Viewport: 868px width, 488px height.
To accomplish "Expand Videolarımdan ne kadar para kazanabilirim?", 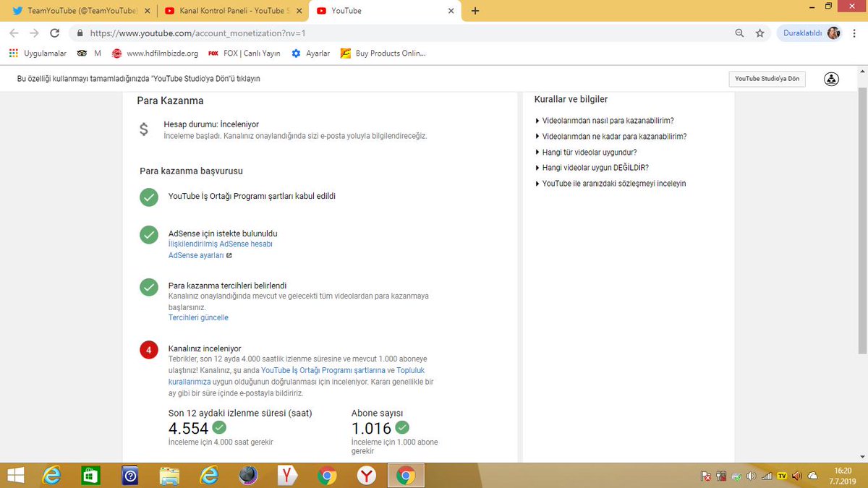I will click(611, 136).
